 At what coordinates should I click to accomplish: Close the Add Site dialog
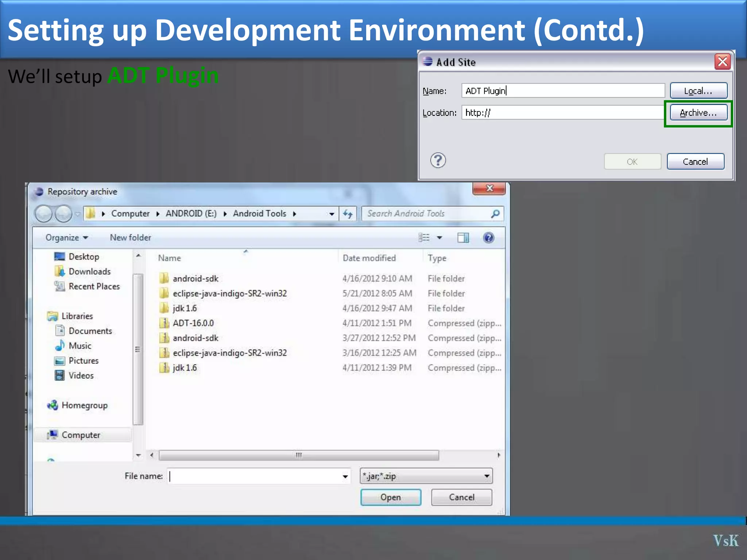point(722,62)
